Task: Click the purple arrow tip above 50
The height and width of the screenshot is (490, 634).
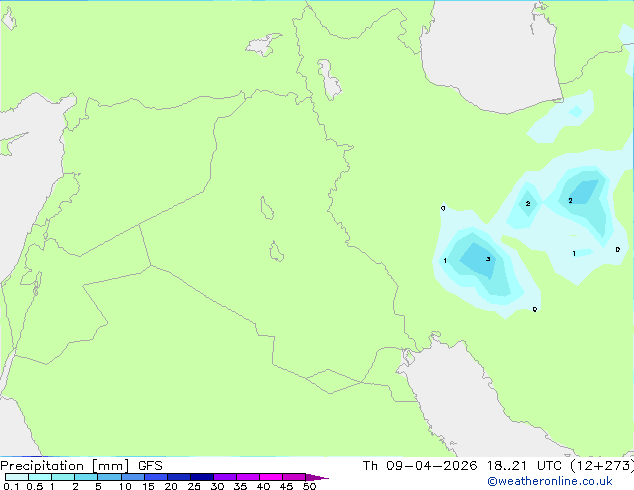Action: tap(316, 477)
